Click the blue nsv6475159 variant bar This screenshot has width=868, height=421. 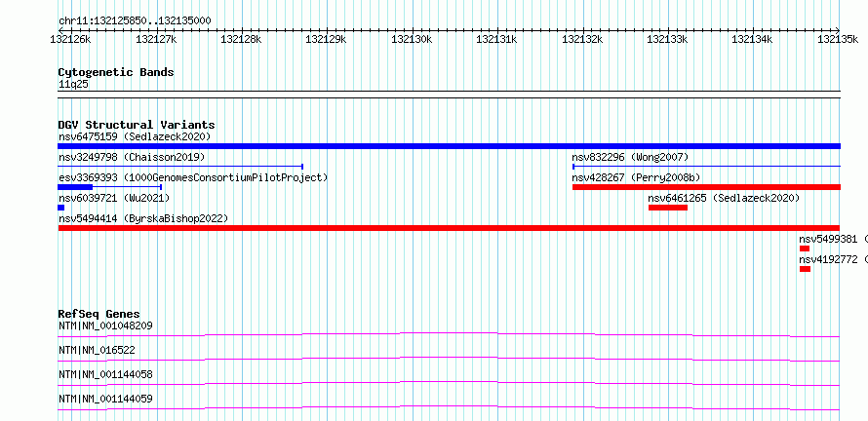click(x=449, y=146)
